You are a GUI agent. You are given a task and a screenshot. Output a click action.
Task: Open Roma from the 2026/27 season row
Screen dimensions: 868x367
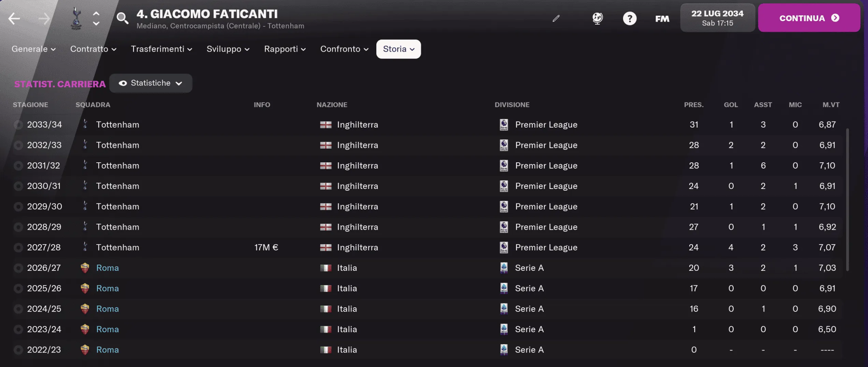point(107,268)
